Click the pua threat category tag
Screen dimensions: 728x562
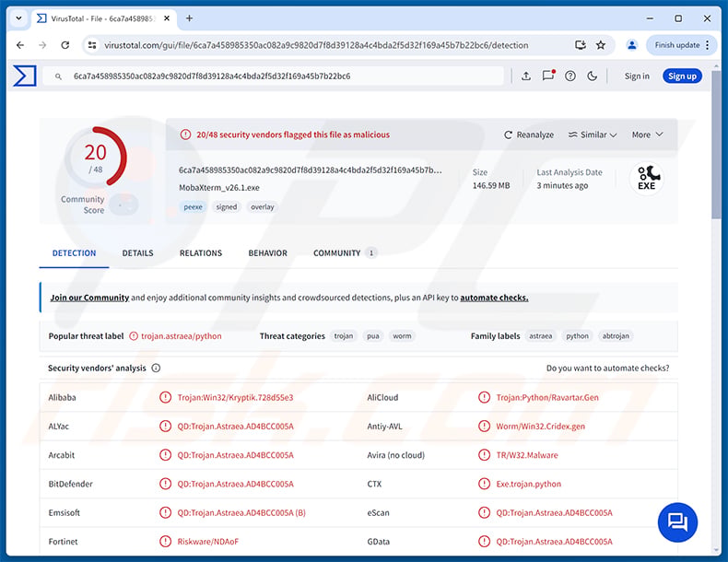[373, 336]
